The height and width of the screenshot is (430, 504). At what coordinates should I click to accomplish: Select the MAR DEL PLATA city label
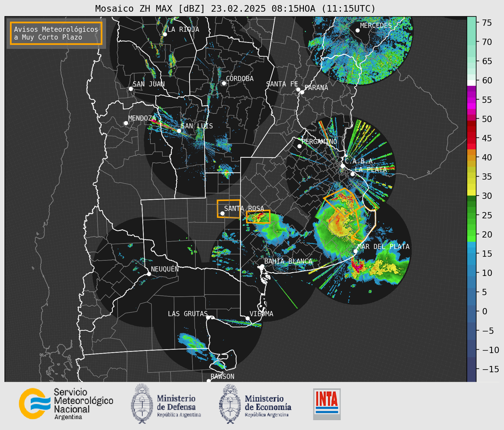click(383, 247)
